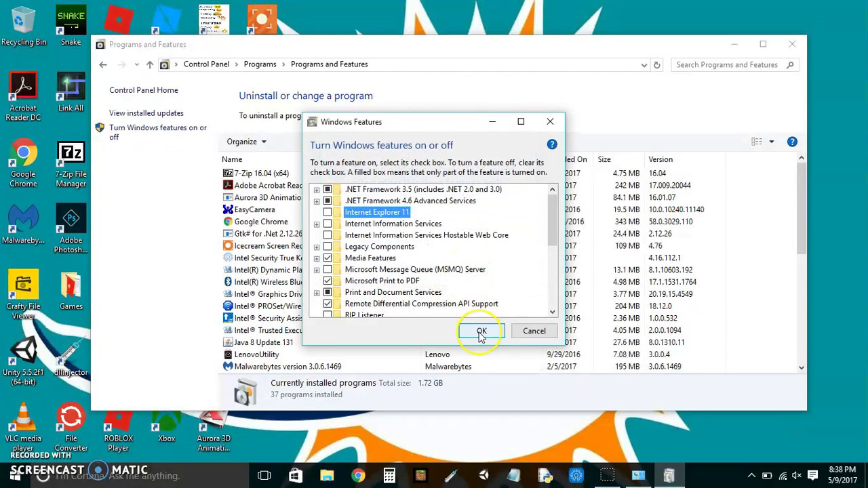This screenshot has width=868, height=488.
Task: Expand the Internet Information Services node
Action: pos(317,224)
